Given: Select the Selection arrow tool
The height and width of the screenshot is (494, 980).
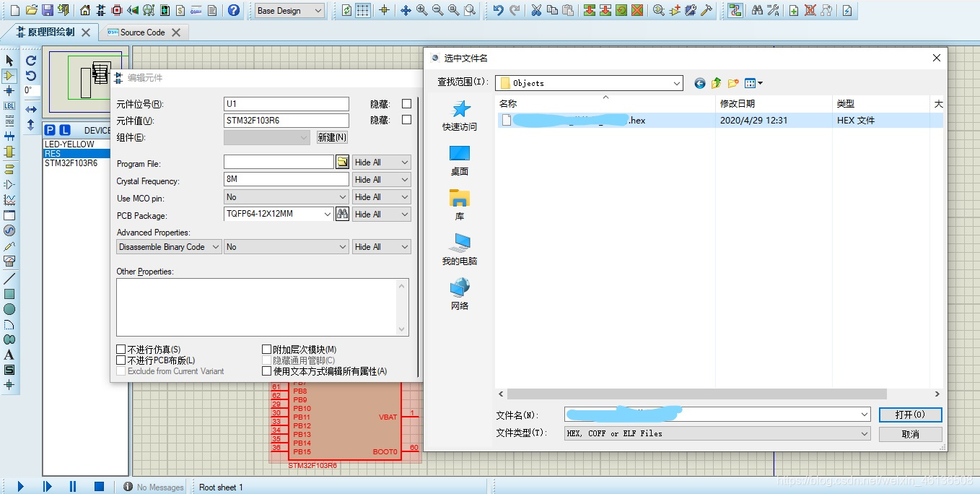Looking at the screenshot, I should point(9,61).
